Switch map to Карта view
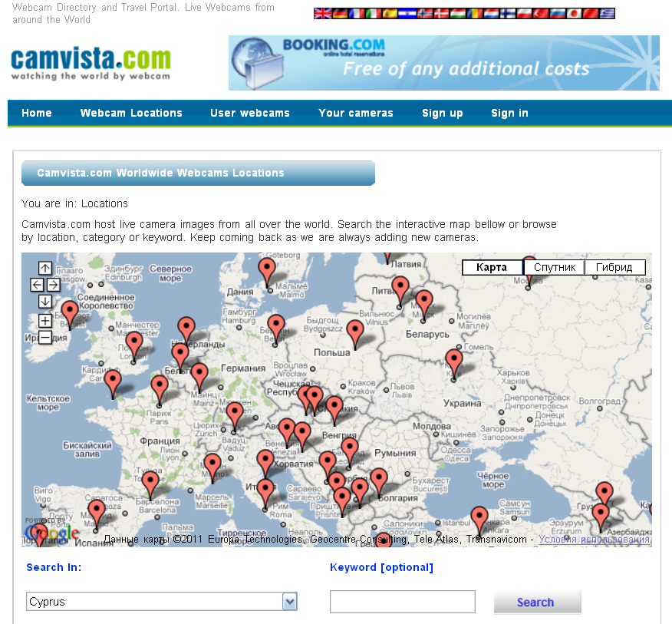The image size is (672, 624). (x=492, y=267)
